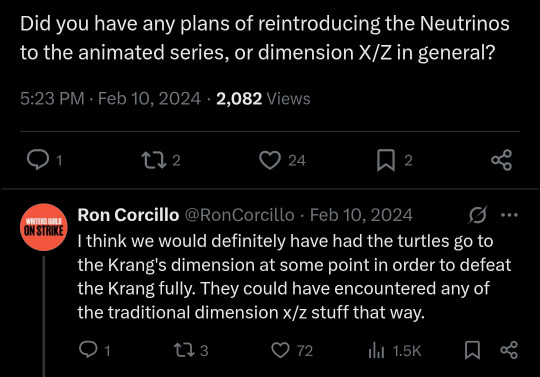Retweet Ron Corcillo's reply
The image size is (540, 377).
(x=191, y=350)
